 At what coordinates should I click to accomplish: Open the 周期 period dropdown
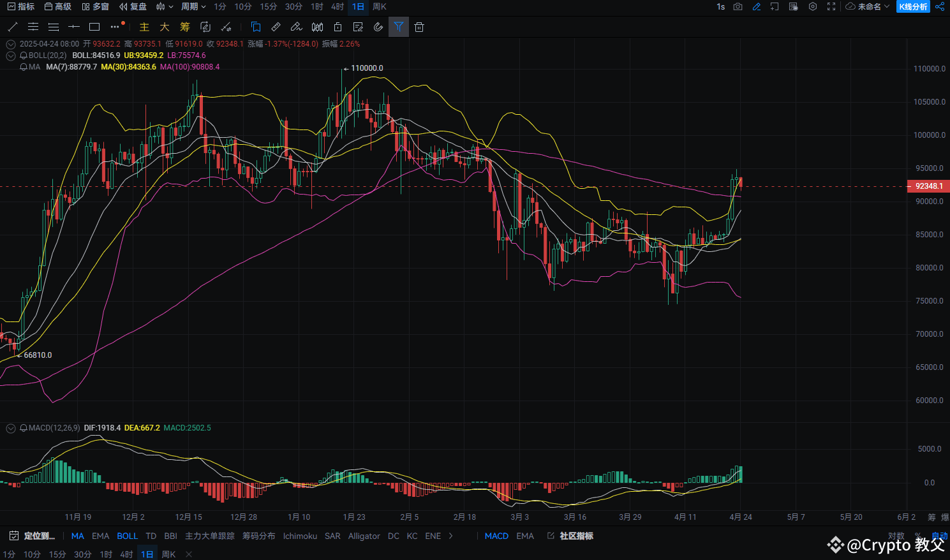click(193, 6)
